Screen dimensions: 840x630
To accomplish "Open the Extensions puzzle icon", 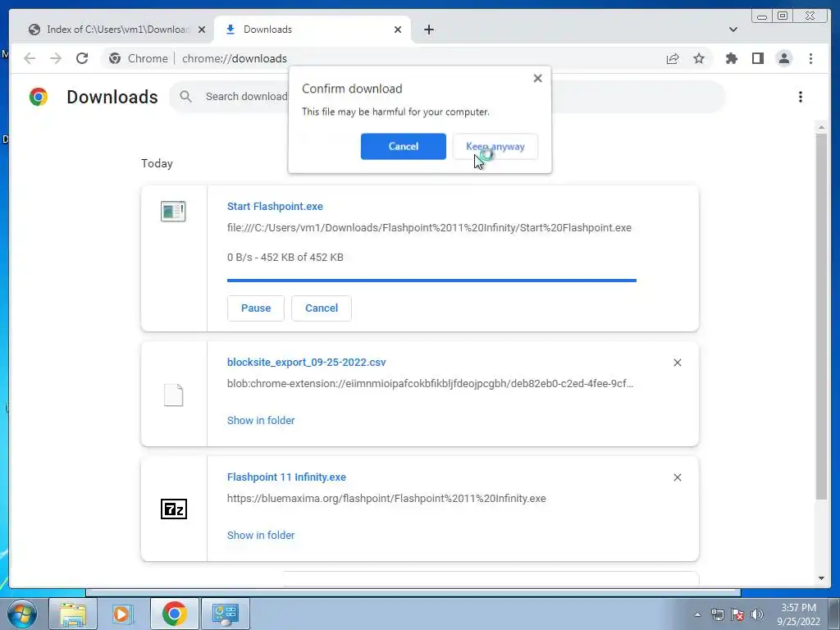I will click(731, 58).
